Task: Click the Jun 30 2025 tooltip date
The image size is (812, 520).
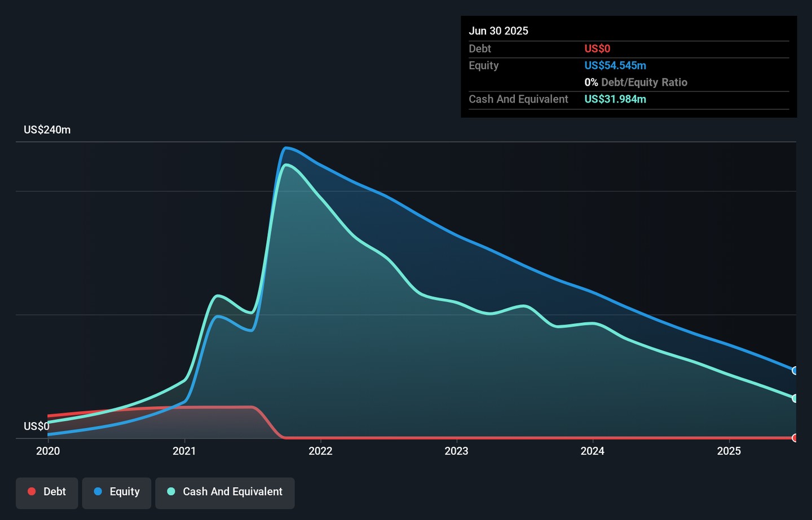Action: pos(498,31)
